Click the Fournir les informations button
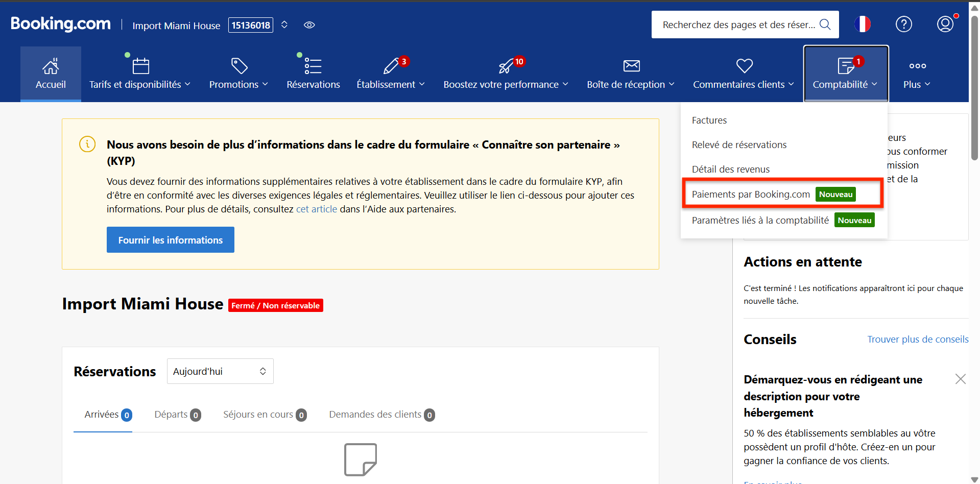Image resolution: width=980 pixels, height=484 pixels. [170, 240]
